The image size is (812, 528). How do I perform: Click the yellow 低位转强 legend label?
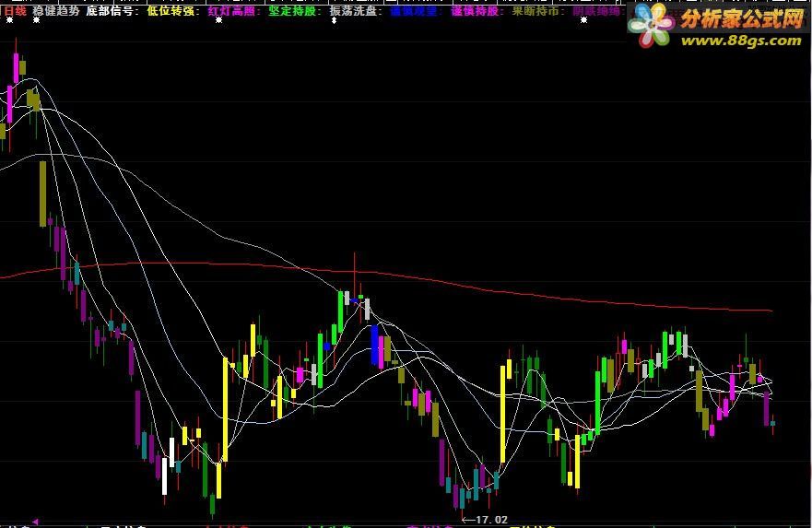click(173, 11)
